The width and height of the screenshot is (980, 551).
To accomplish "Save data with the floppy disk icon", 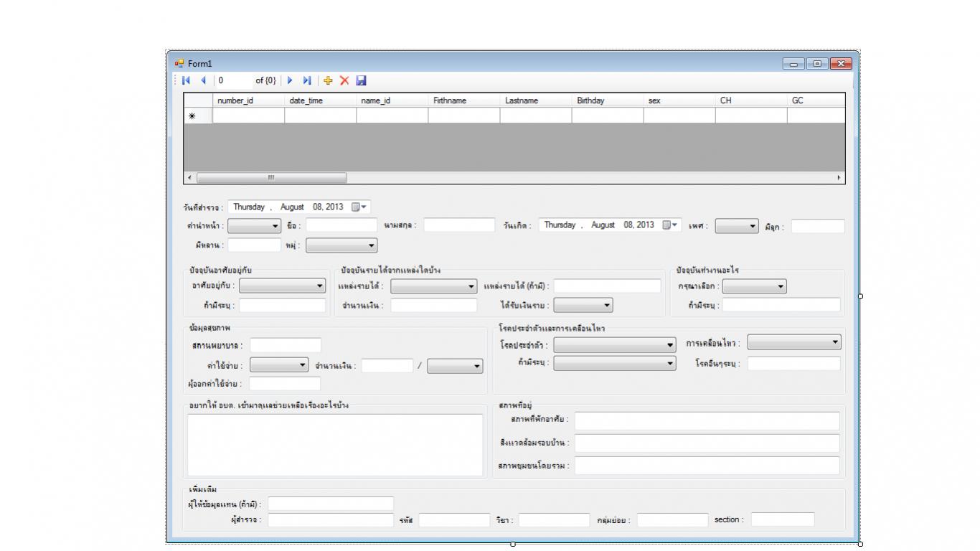I will coord(361,80).
